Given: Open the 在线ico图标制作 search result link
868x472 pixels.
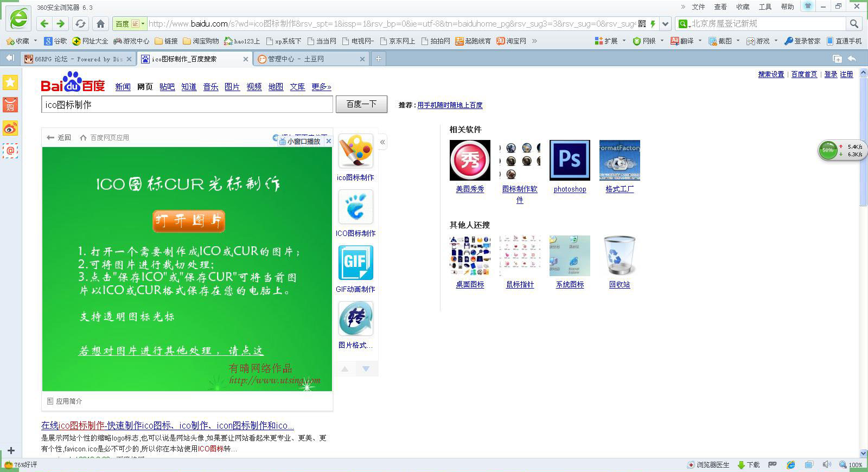Looking at the screenshot, I should coord(168,425).
